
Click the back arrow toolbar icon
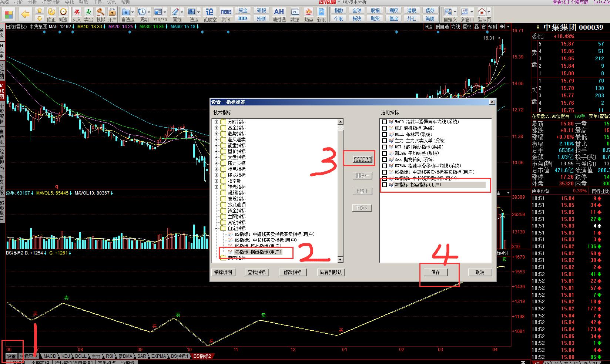pyautogui.click(x=25, y=14)
